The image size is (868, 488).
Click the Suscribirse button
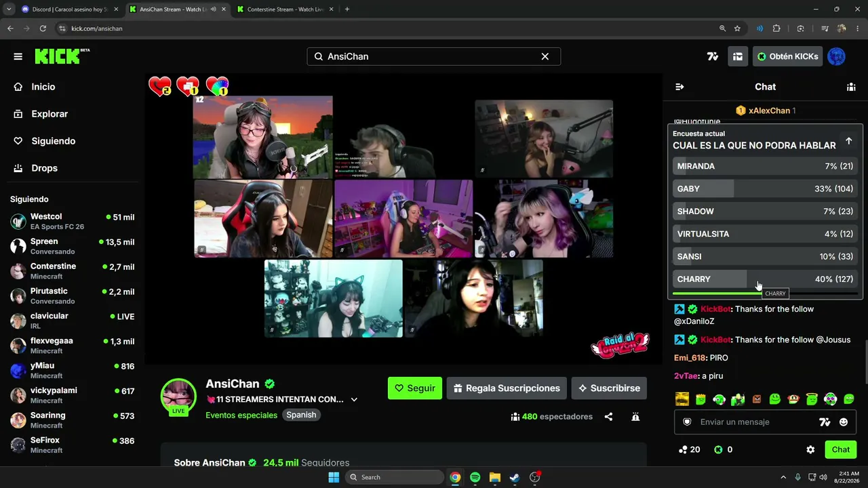click(x=609, y=388)
